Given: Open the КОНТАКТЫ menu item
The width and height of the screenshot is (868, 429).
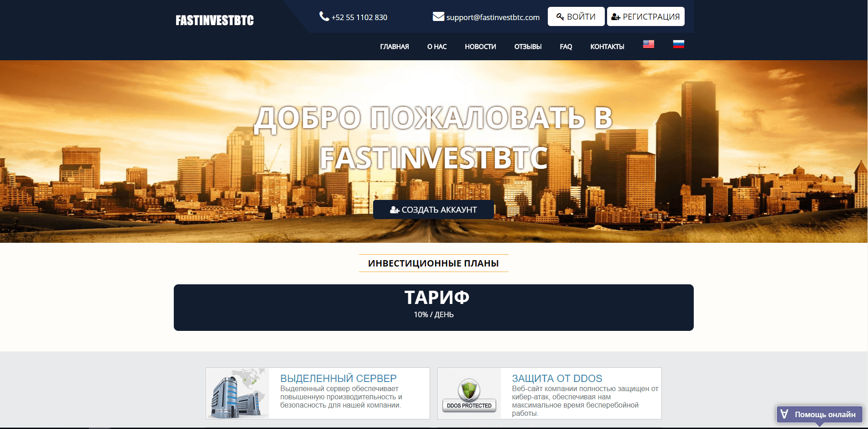Looking at the screenshot, I should 608,47.
